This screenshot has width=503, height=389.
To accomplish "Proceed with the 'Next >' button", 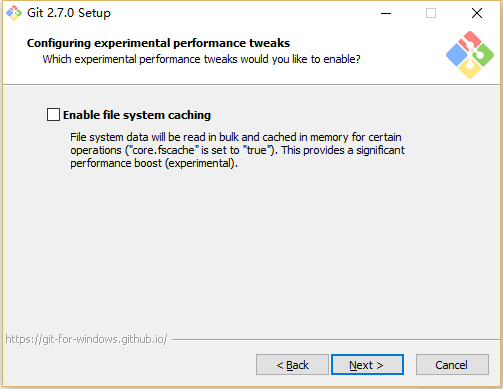I will click(x=367, y=365).
